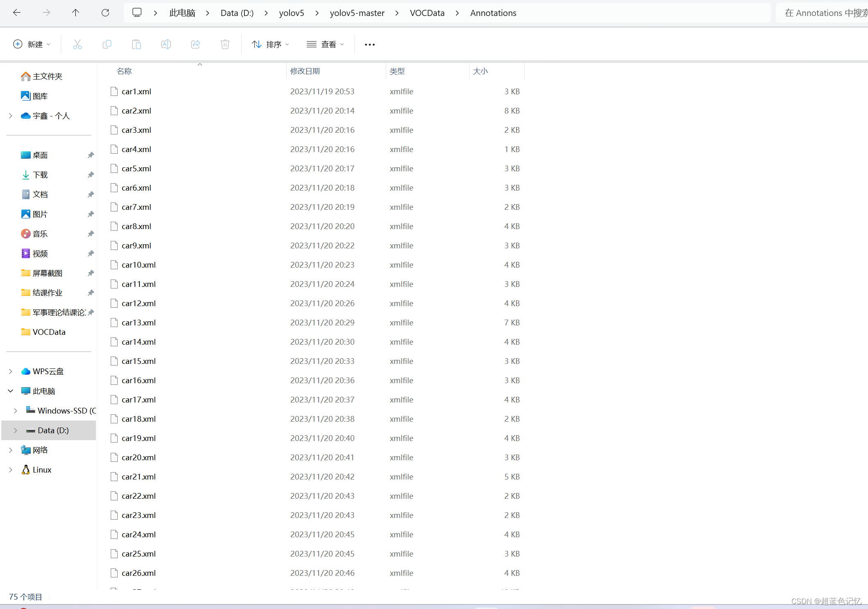The width and height of the screenshot is (868, 609).
Task: Click the Rename icon in toolbar
Action: click(x=166, y=44)
